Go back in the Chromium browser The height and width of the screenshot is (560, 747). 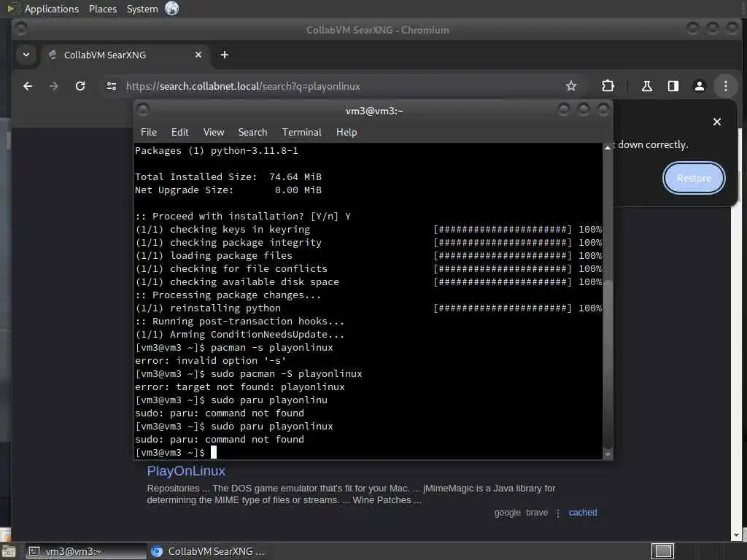(28, 86)
